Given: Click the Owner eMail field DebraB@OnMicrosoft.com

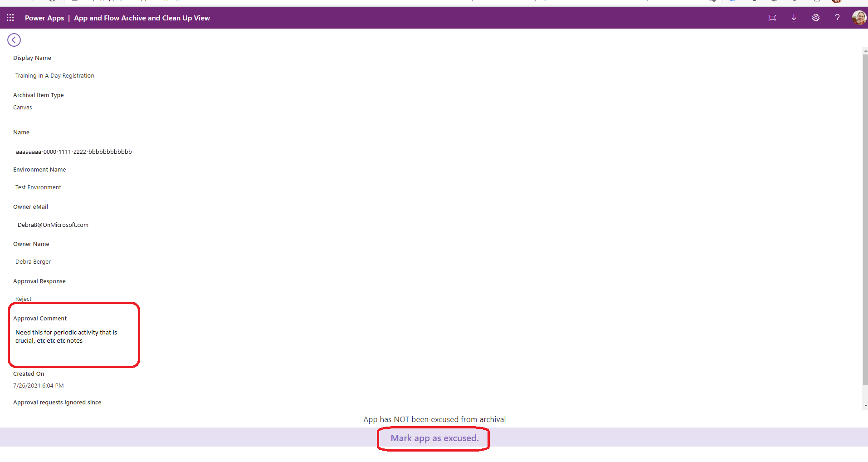Looking at the screenshot, I should [53, 225].
